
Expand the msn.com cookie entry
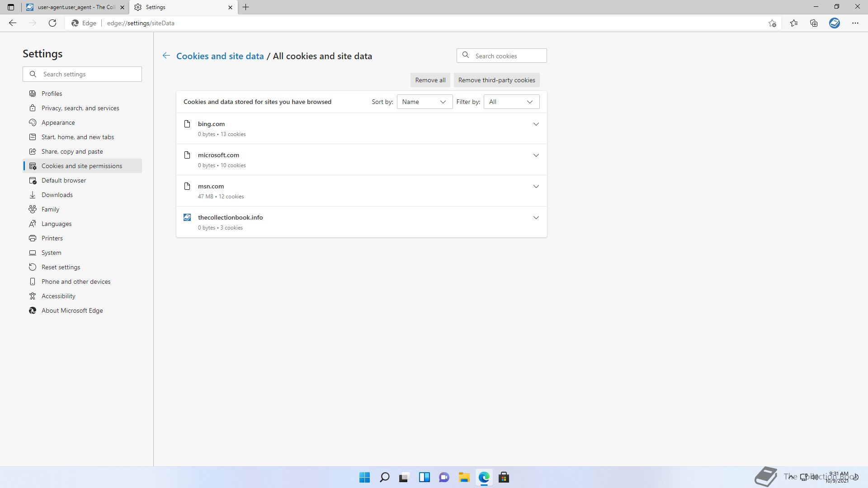pyautogui.click(x=536, y=186)
